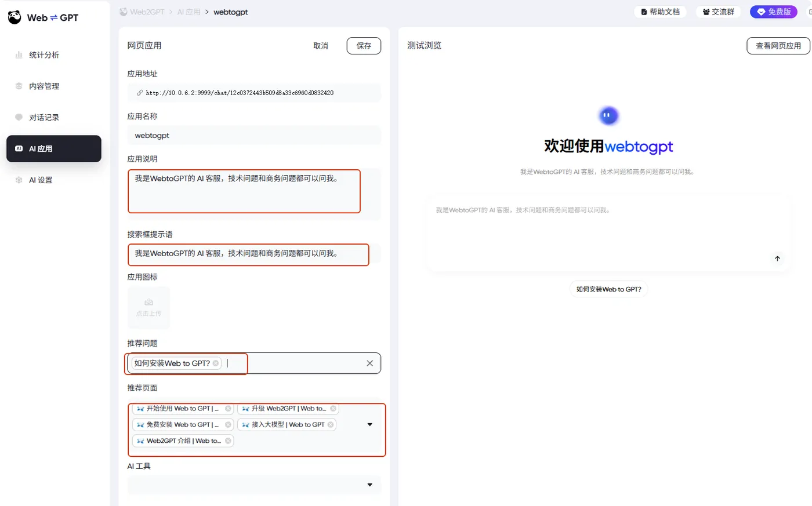
Task: Upload an app icon via 点击上传
Action: click(149, 308)
